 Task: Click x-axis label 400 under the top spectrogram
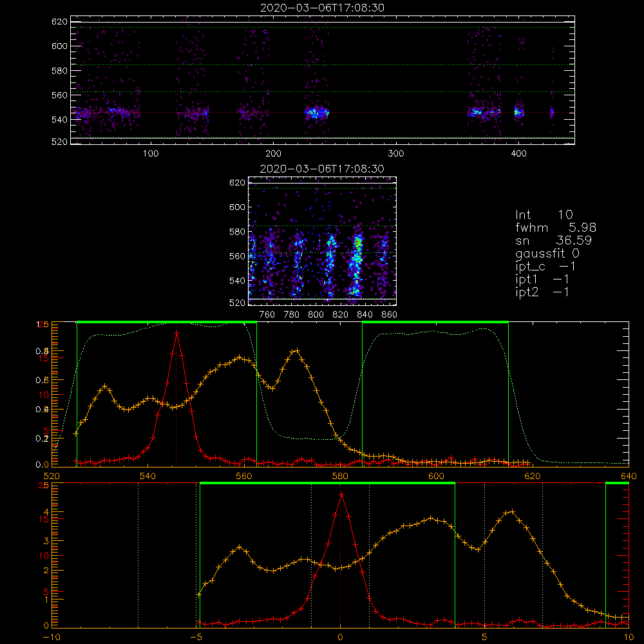(x=518, y=154)
